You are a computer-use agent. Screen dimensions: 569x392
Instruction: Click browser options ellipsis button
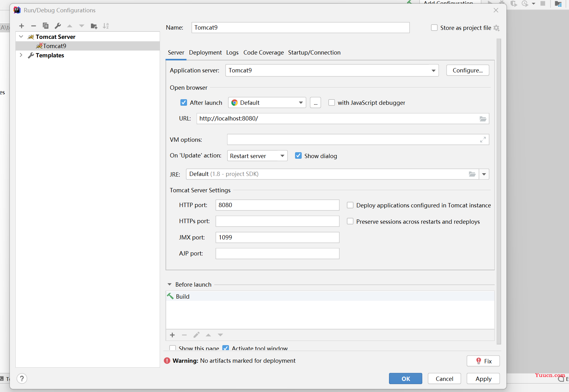click(315, 103)
